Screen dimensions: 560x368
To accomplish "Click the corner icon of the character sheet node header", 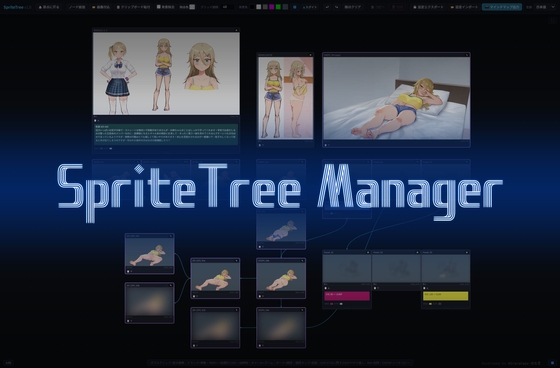I will 236,30.
